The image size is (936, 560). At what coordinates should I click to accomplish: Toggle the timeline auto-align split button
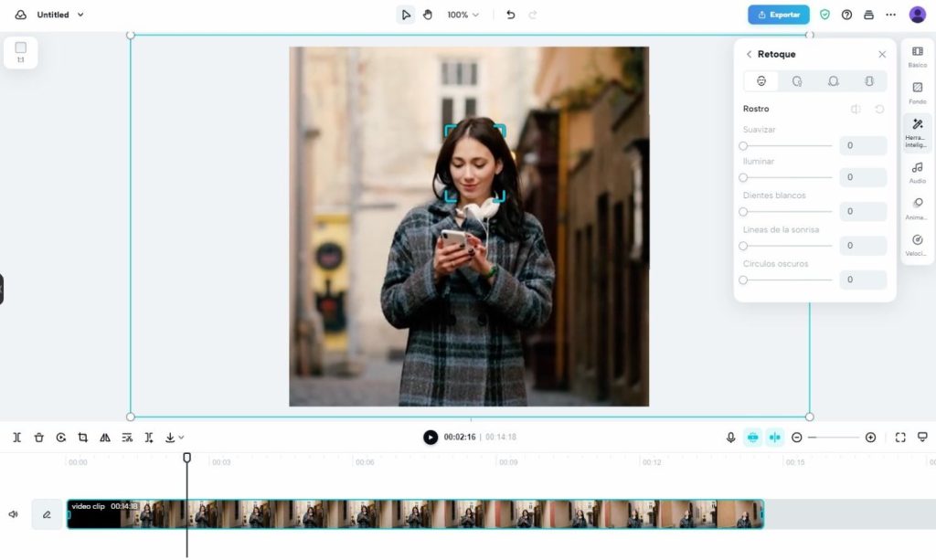[775, 438]
